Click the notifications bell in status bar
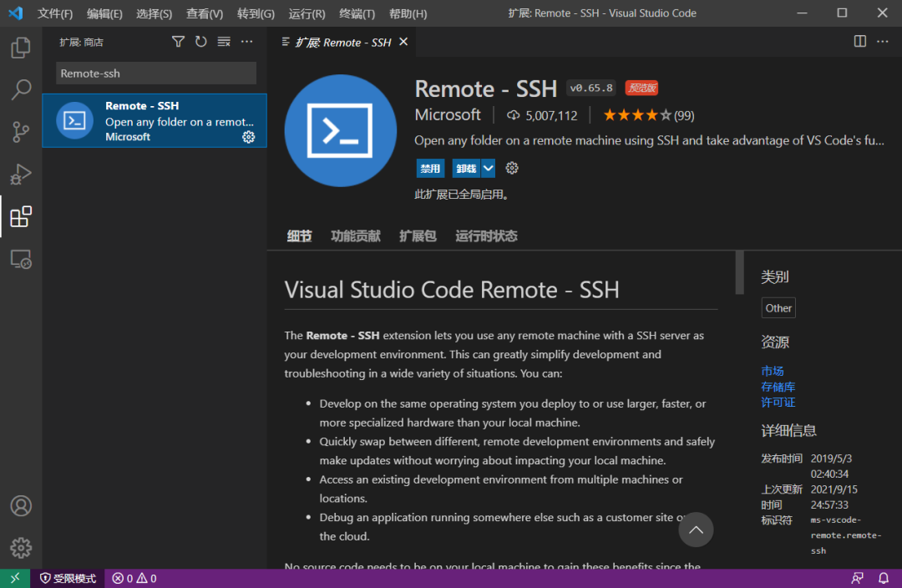The image size is (902, 588). pos(883,578)
